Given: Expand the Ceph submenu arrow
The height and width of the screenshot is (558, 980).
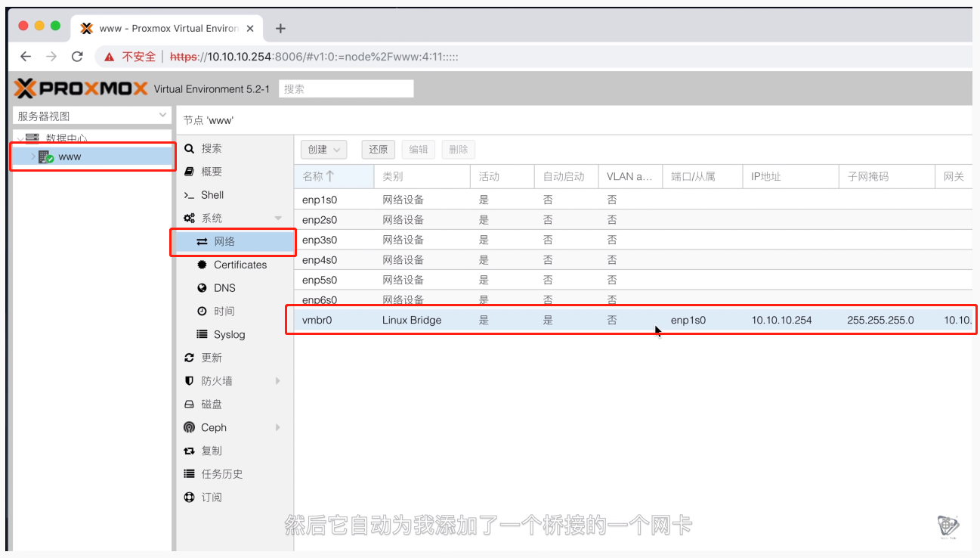Looking at the screenshot, I should (x=278, y=427).
